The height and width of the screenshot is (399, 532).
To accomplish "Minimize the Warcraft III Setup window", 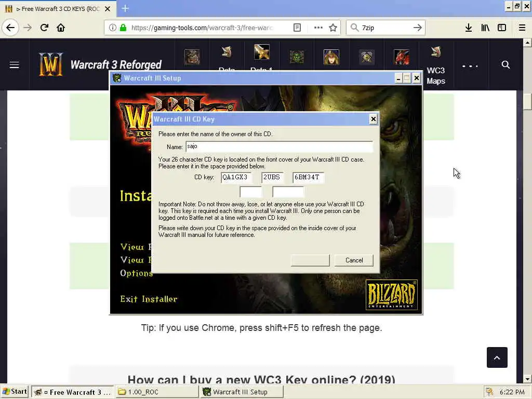I will [398, 78].
